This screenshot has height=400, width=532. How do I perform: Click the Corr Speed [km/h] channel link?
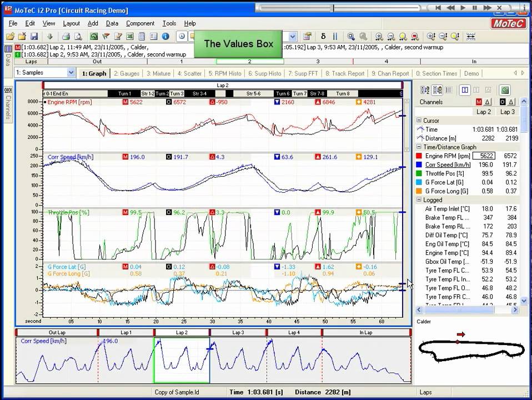click(x=448, y=164)
